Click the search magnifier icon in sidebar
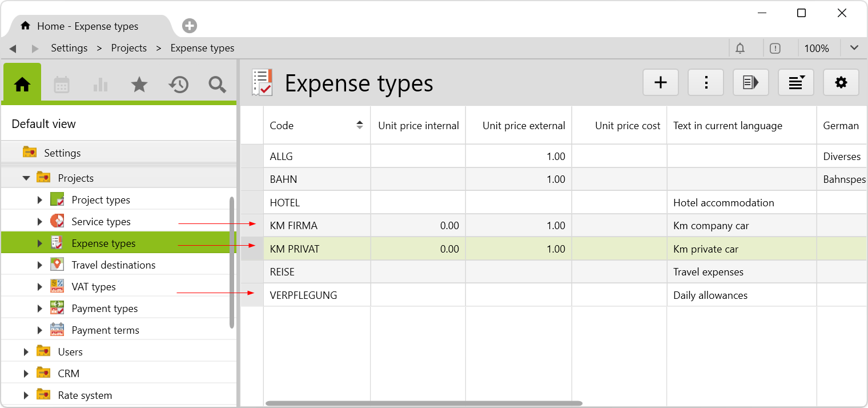 pos(217,85)
